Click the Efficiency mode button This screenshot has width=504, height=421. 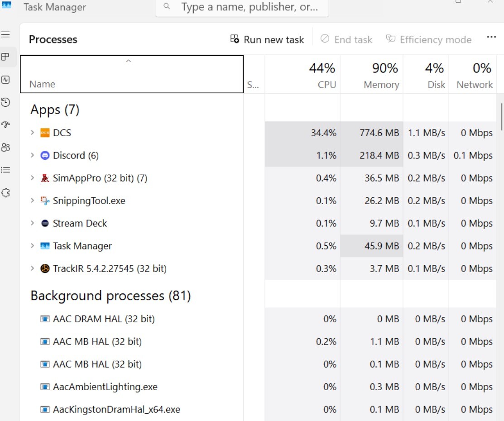click(x=429, y=39)
